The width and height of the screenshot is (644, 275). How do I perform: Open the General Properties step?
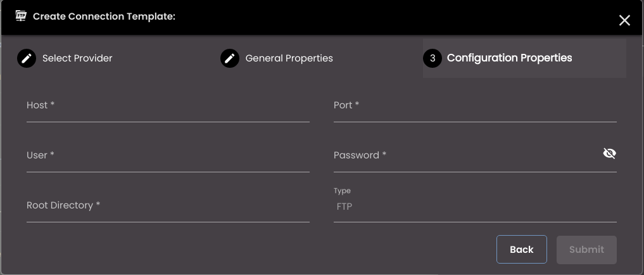tap(289, 58)
